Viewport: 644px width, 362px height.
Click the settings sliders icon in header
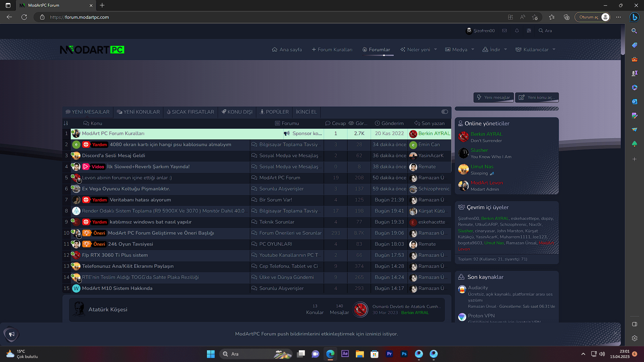click(x=529, y=31)
